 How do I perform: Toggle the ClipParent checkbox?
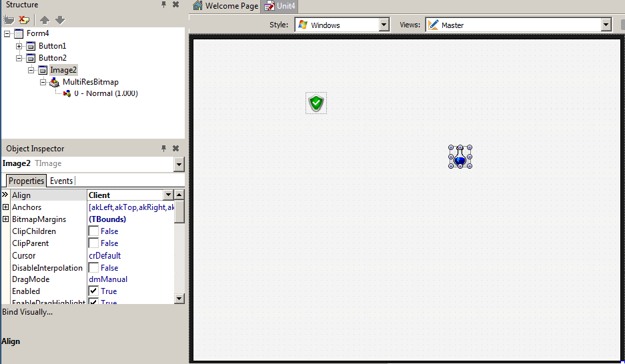(93, 243)
